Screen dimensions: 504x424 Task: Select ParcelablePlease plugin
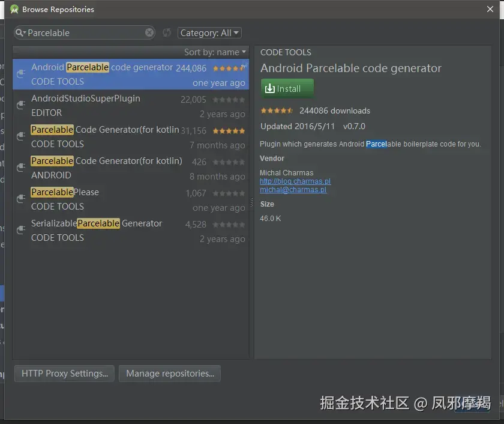point(131,199)
